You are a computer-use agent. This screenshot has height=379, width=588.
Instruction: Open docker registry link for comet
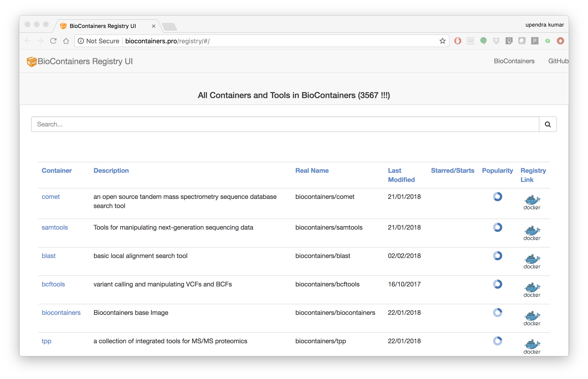tap(532, 202)
